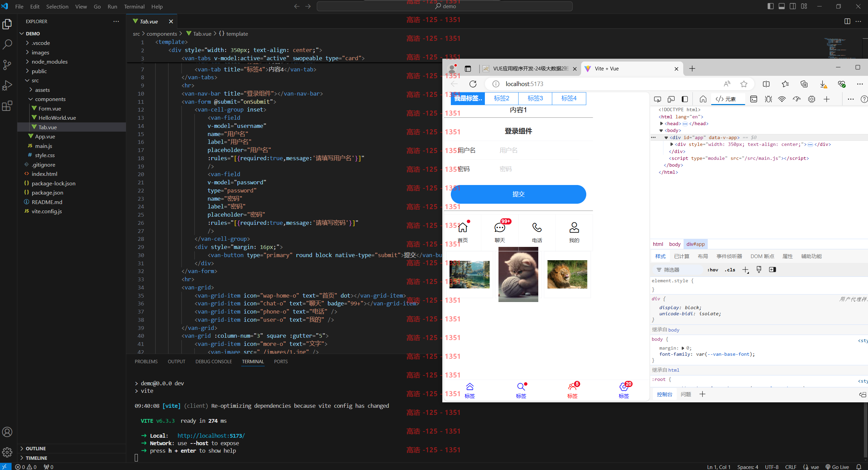Viewport: 868px width, 470px height.
Task: Open browser Collections icon
Action: [x=804, y=84]
